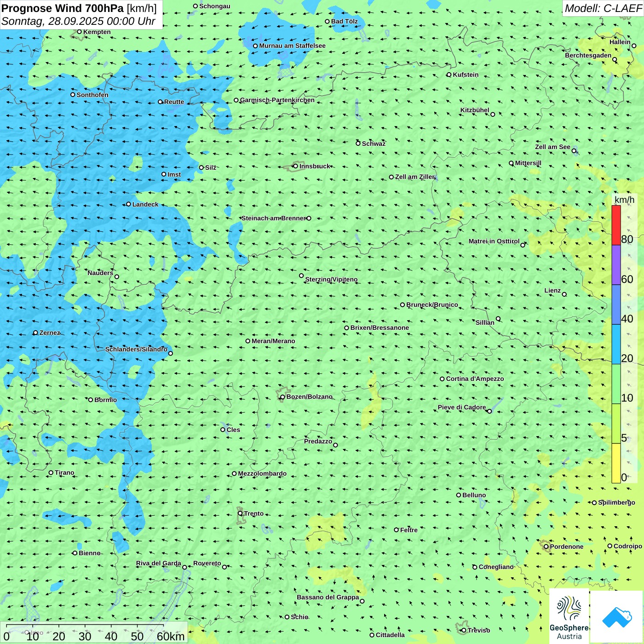Click the Bad Tölz city marker
This screenshot has height=644, width=644.
coord(327,21)
